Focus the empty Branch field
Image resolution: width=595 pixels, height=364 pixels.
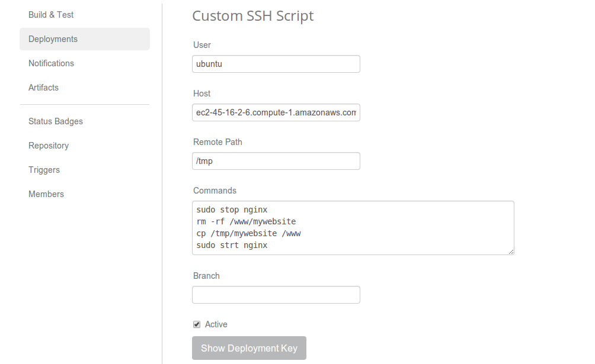tap(276, 295)
